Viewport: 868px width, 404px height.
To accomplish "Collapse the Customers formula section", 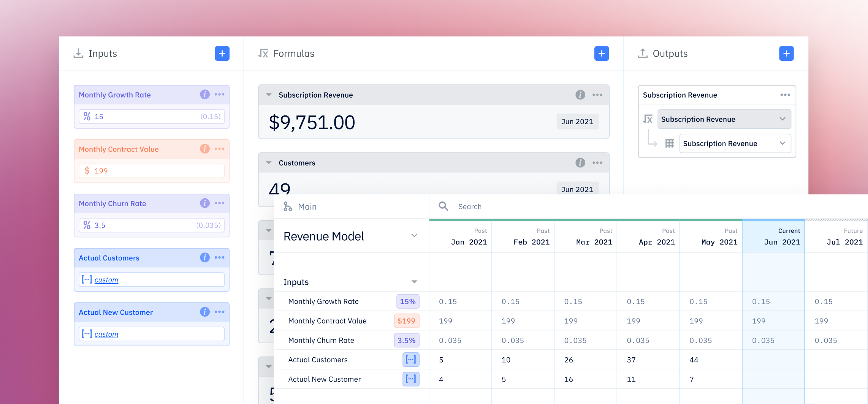I will point(269,162).
